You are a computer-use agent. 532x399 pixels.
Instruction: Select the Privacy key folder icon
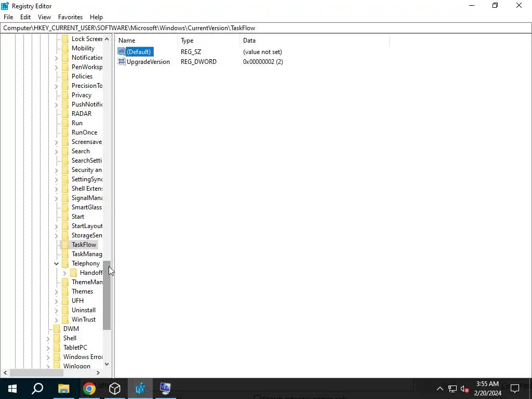pos(65,95)
